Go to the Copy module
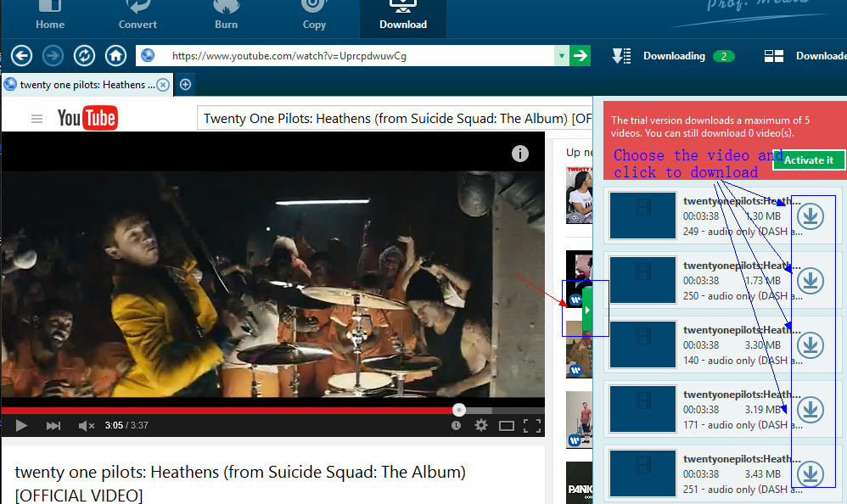This screenshot has height=504, width=847. (314, 16)
